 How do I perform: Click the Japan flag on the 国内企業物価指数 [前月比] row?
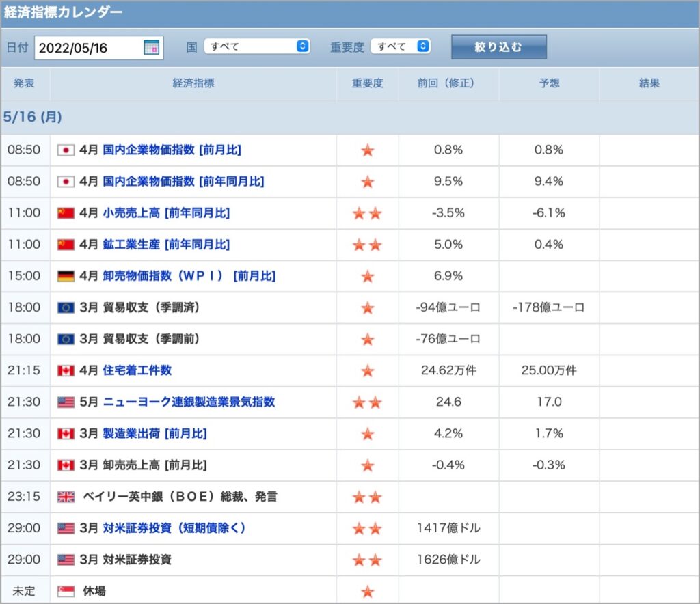(x=66, y=150)
